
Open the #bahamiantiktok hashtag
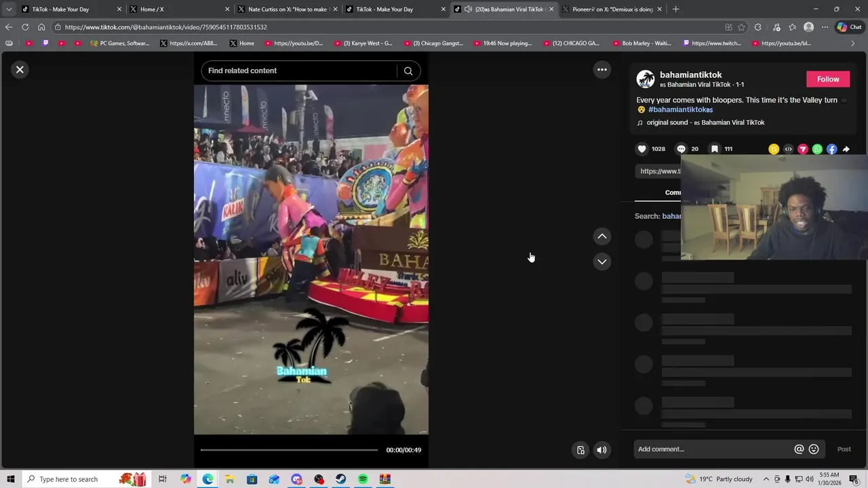(x=680, y=110)
